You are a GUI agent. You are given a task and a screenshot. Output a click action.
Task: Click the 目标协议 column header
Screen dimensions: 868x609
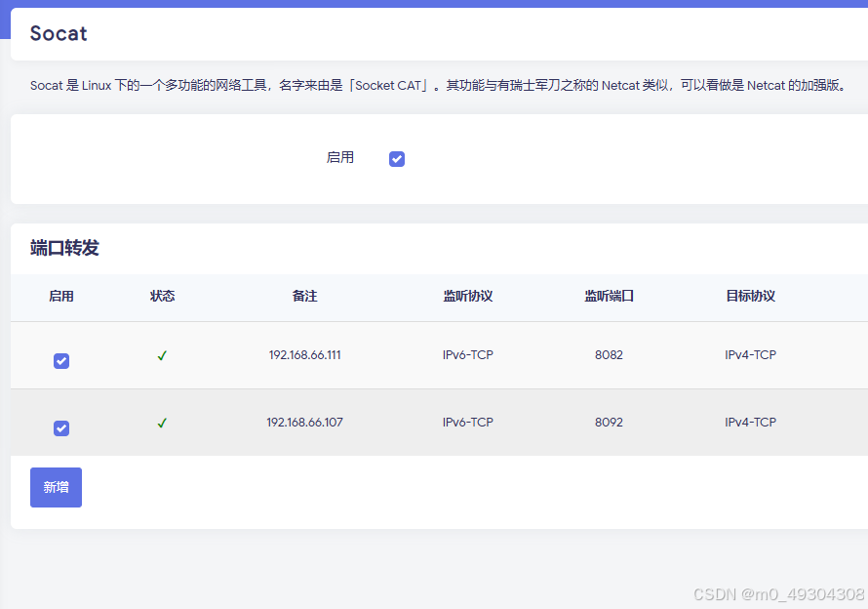coord(751,296)
